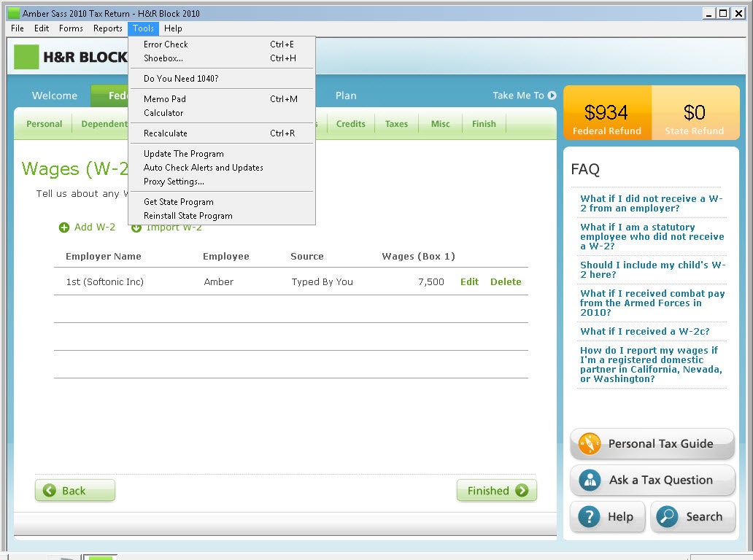Open the Personal sub-tab
Screen dimensions: 753x560
tap(45, 124)
